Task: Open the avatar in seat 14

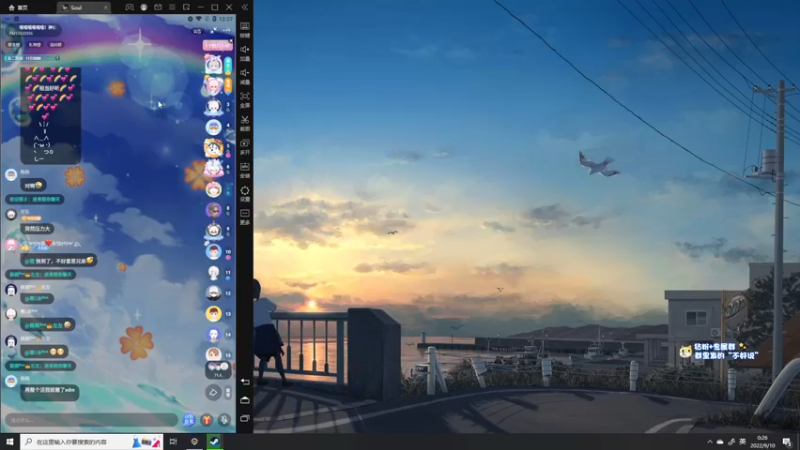Action: tap(213, 335)
